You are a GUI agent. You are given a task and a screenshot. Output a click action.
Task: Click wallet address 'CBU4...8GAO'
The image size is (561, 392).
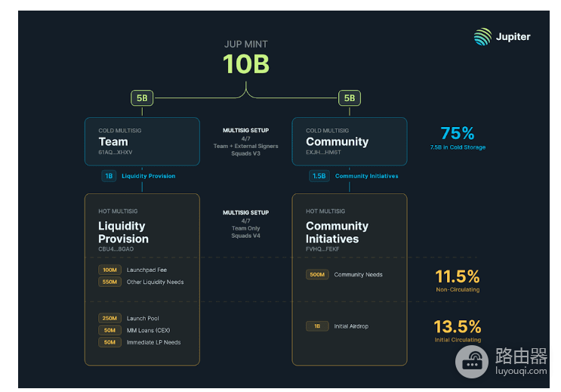116,249
